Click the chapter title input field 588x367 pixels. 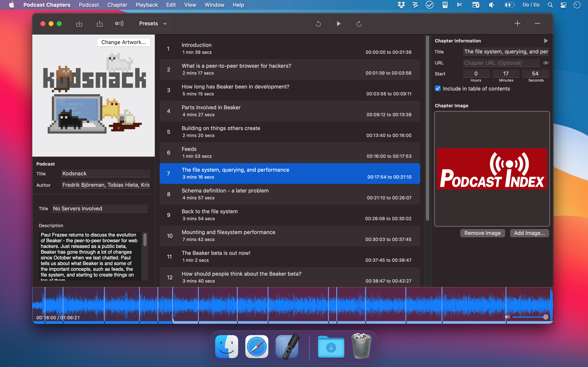tap(505, 51)
